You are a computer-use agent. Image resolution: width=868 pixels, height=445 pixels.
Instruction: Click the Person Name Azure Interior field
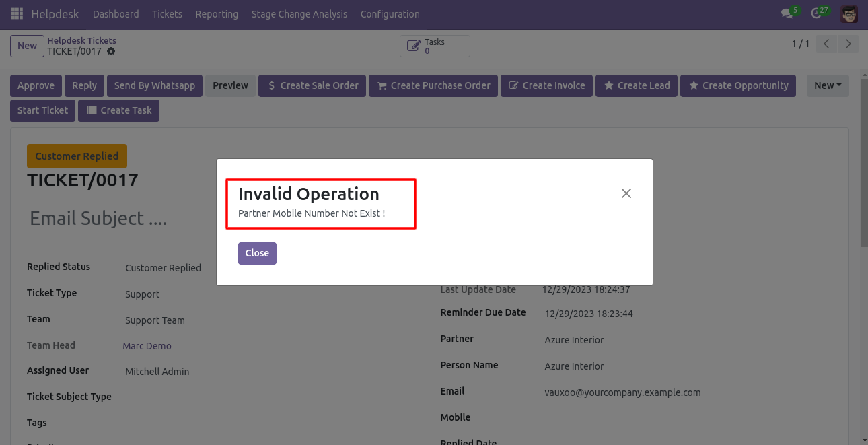[574, 366]
